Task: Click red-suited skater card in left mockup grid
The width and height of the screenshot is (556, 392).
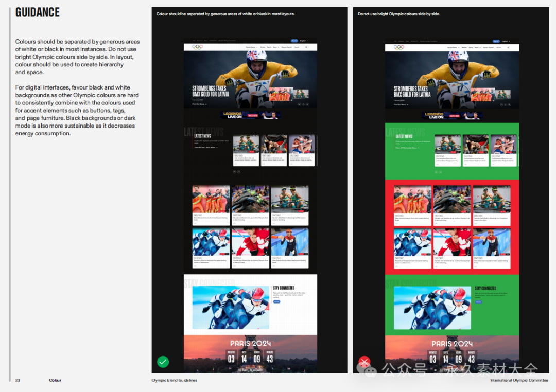Action: click(250, 248)
